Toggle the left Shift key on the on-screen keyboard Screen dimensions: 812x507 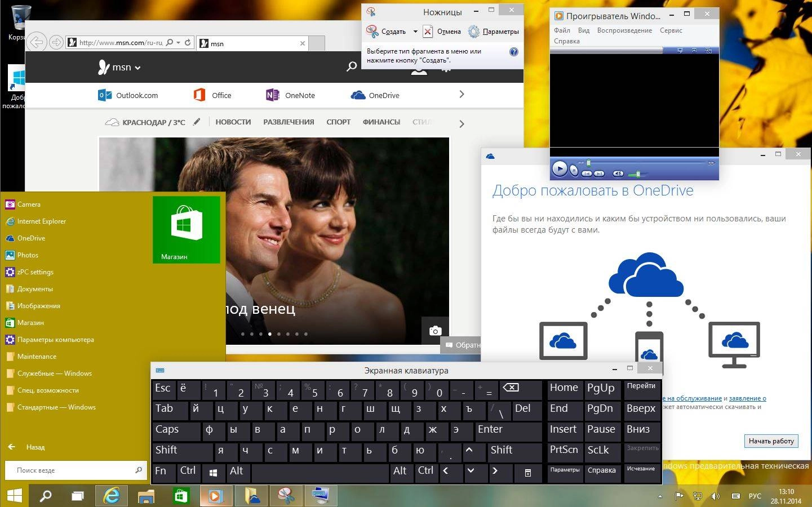point(183,452)
